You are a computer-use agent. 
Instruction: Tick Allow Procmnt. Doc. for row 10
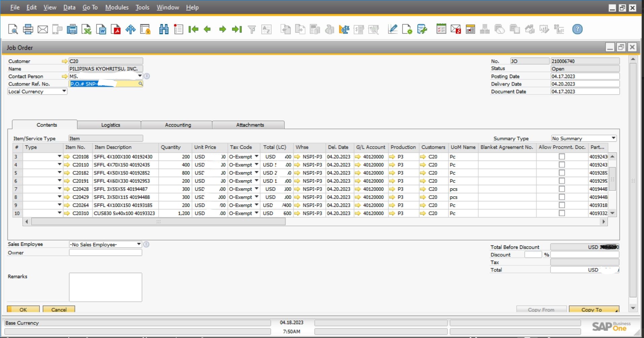coord(562,213)
